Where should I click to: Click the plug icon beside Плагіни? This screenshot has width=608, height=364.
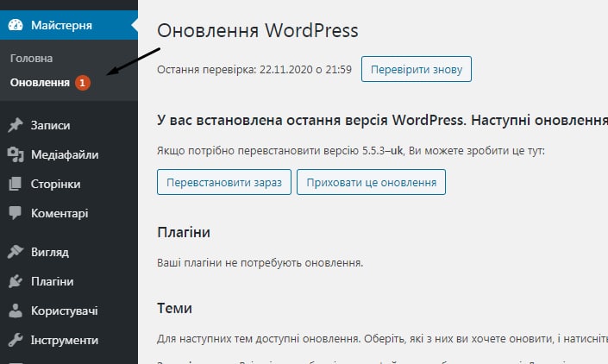coord(16,281)
